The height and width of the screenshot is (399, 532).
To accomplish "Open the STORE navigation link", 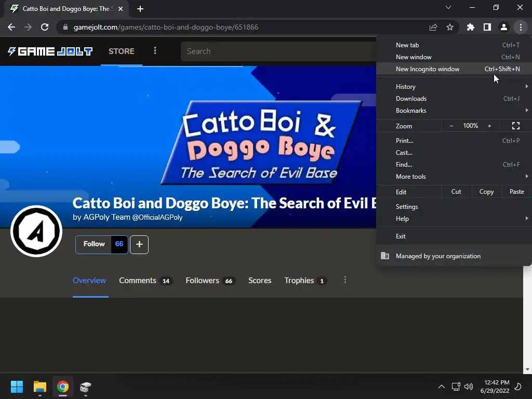I will 122,51.
